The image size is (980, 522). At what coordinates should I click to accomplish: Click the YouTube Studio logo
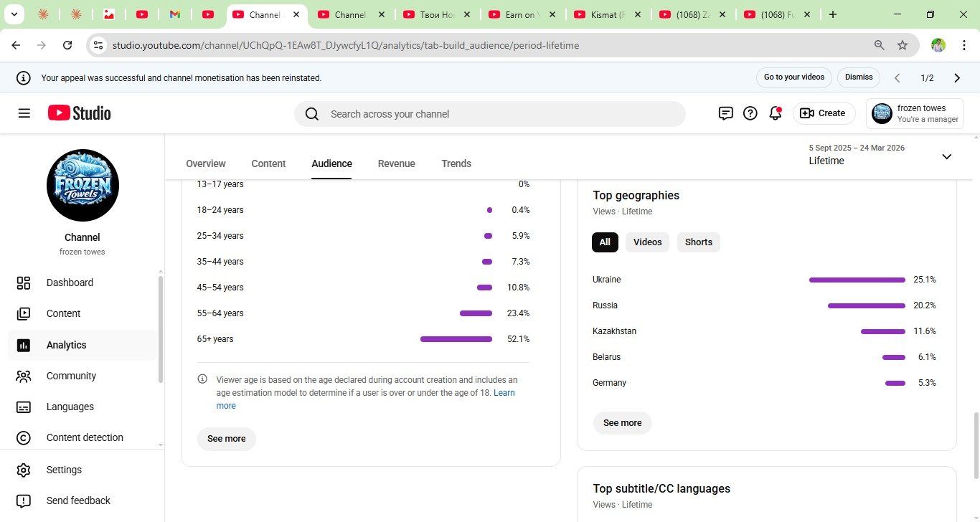(80, 113)
